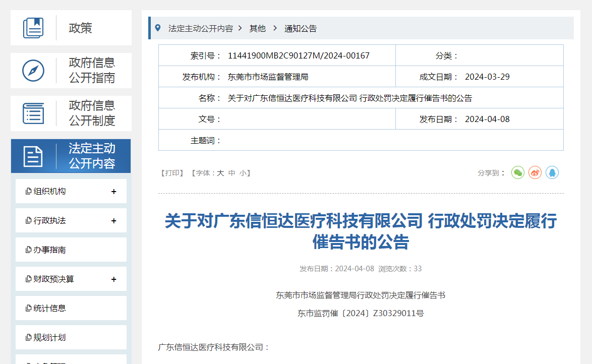Viewport: 592px width, 364px height.
Task: Expand the 组织机构 plus sign
Action: pos(113,192)
